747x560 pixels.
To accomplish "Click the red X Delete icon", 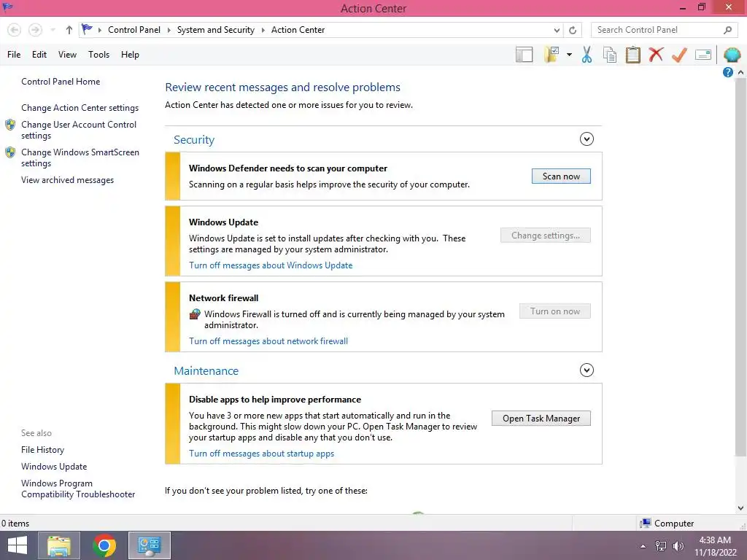I will (656, 54).
